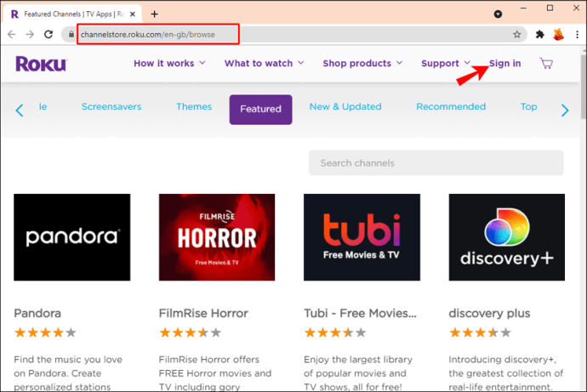
Task: Click the browser profile avatar icon
Action: pos(558,34)
